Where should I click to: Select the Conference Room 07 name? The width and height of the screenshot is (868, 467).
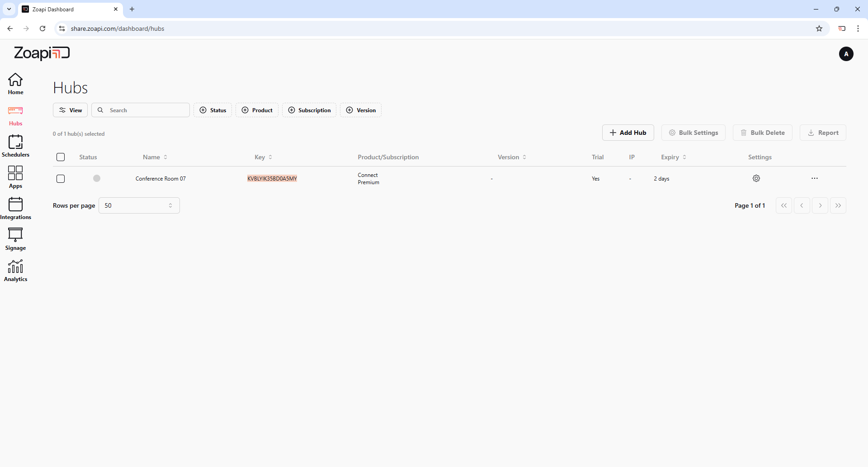pos(160,179)
